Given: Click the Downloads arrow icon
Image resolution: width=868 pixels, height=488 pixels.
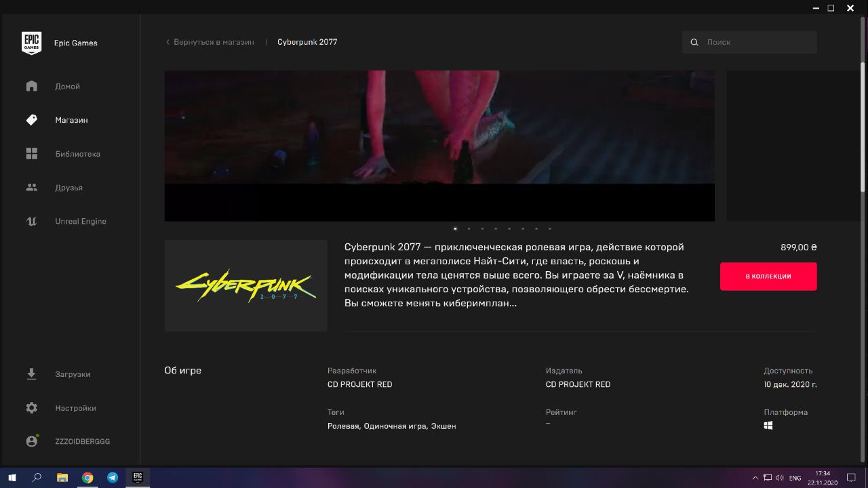Looking at the screenshot, I should (x=31, y=374).
